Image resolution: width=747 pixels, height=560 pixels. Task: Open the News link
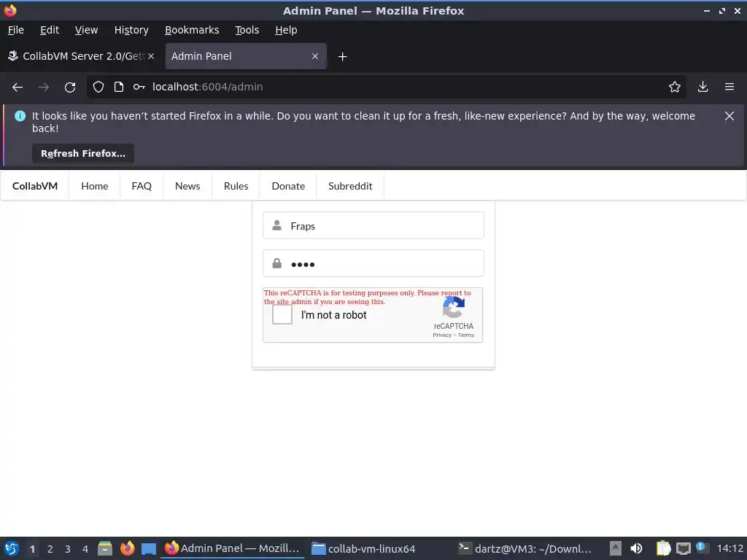point(187,186)
